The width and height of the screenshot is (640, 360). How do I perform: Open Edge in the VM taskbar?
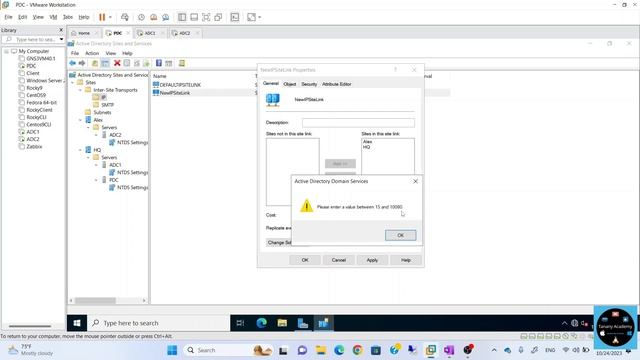point(261,323)
